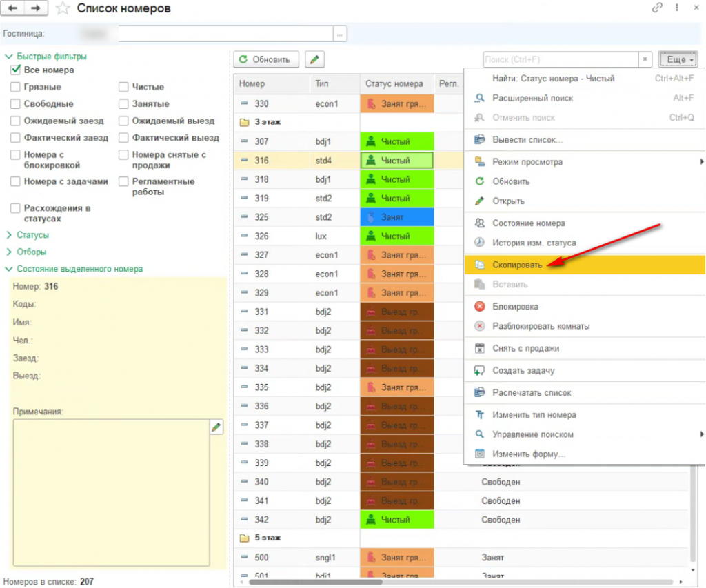706x588 pixels.
Task: Click the red Блокировка icon in menu
Action: (x=480, y=307)
